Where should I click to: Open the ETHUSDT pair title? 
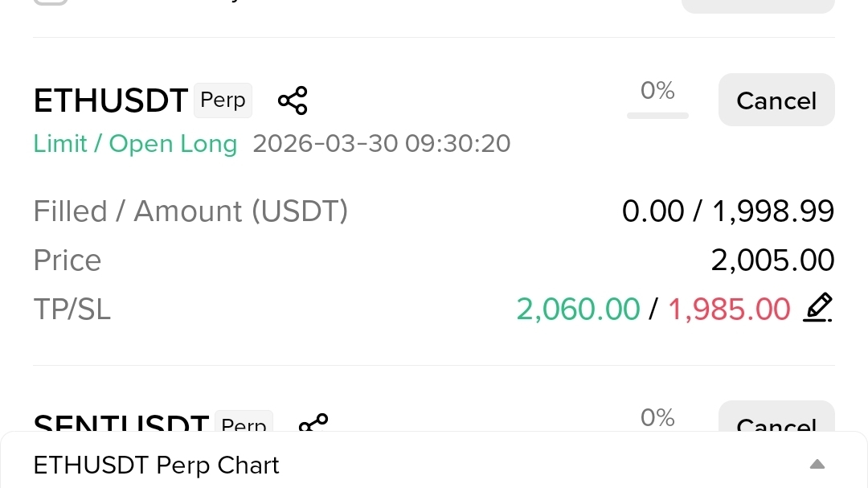click(x=111, y=101)
